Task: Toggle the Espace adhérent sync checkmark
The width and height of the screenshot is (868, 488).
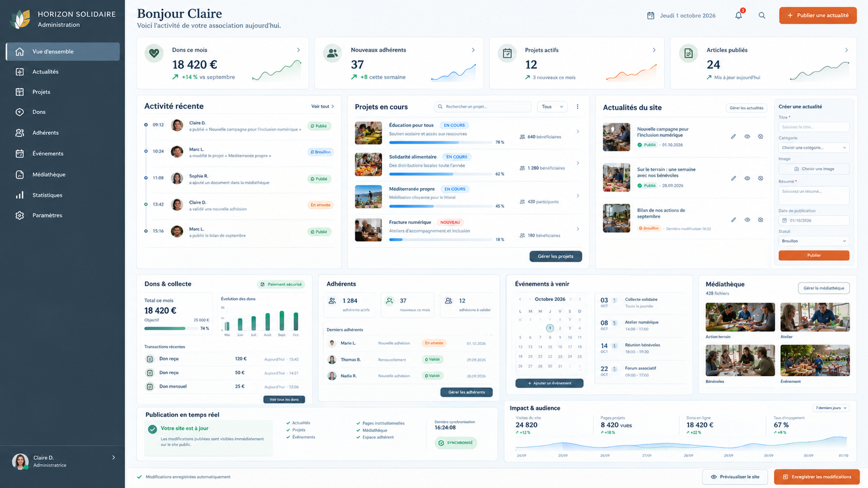Action: (358, 437)
